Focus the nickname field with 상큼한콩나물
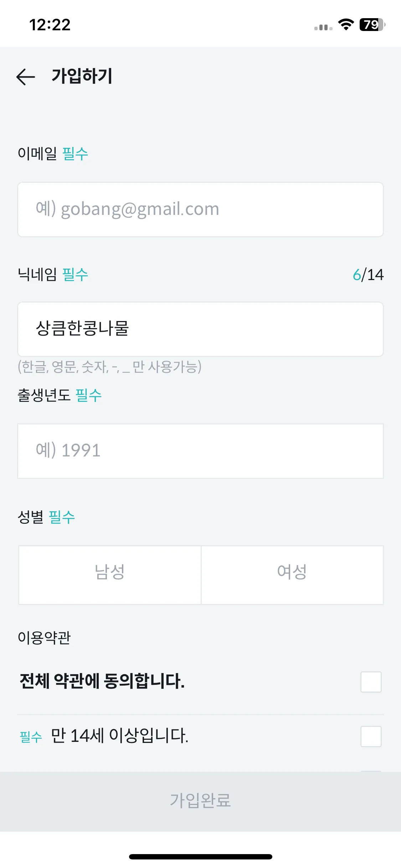Viewport: 401px width, 868px height. 201,329
